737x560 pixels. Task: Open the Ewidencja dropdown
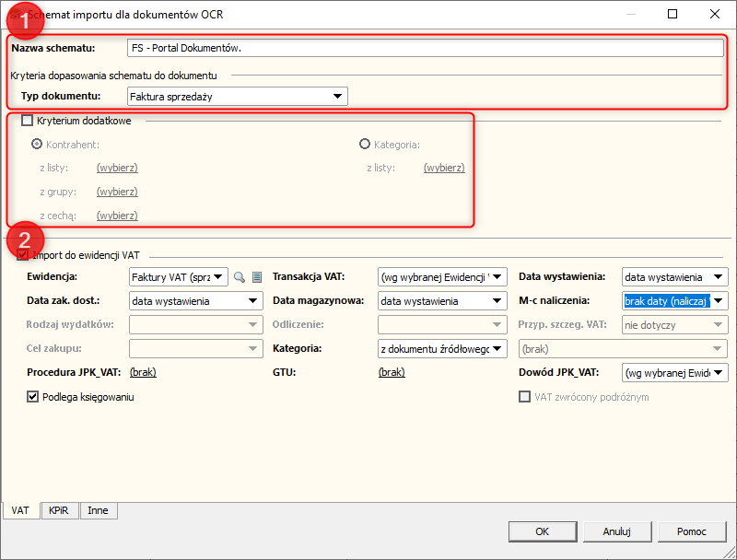point(179,277)
